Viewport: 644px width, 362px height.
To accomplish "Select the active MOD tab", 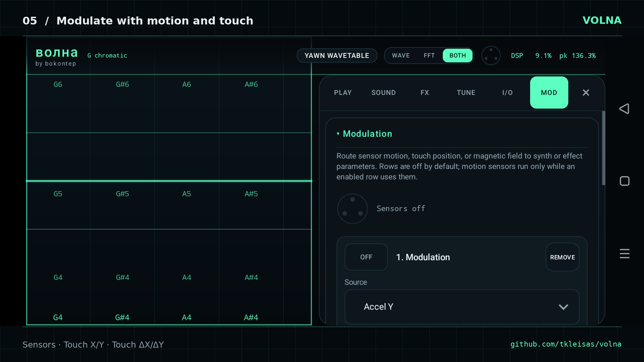I will tap(549, 93).
